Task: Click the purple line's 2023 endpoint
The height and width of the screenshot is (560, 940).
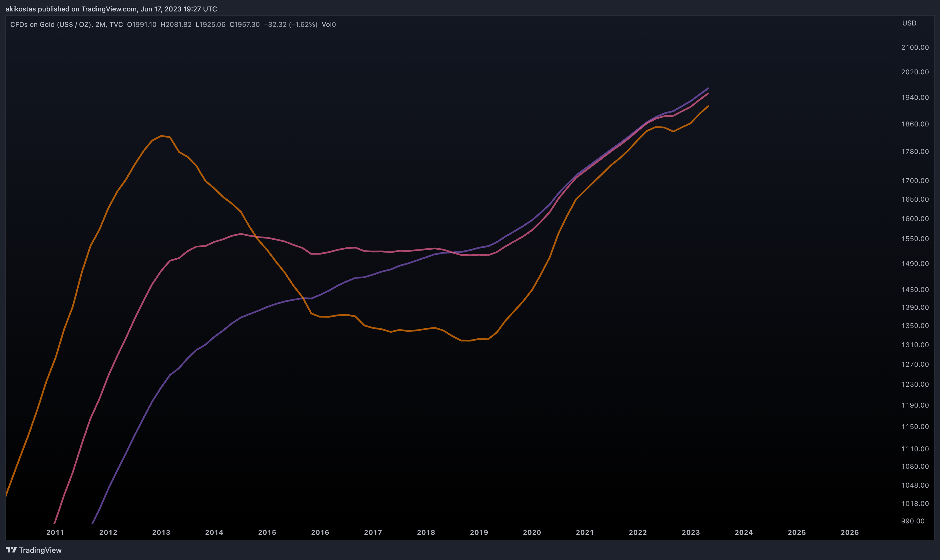Action: click(x=708, y=88)
